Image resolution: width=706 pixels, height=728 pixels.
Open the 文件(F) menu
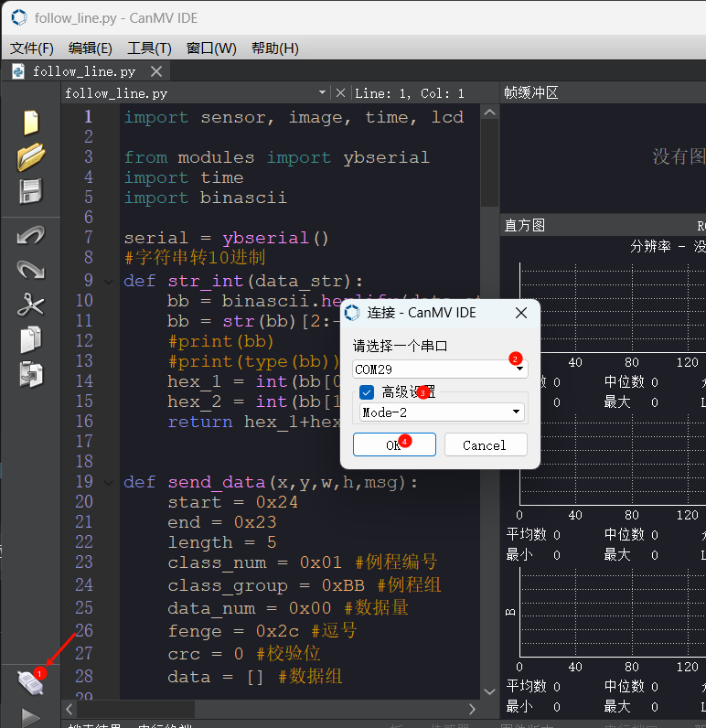(32, 48)
